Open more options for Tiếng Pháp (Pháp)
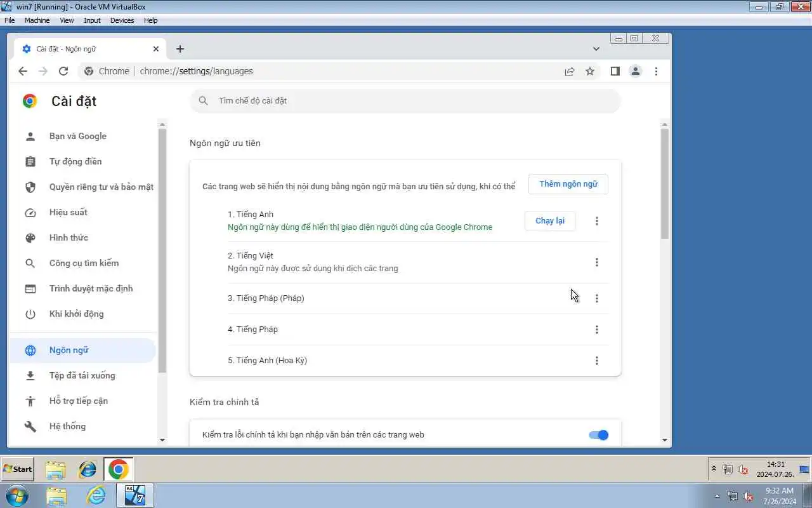The height and width of the screenshot is (508, 812). (x=596, y=298)
